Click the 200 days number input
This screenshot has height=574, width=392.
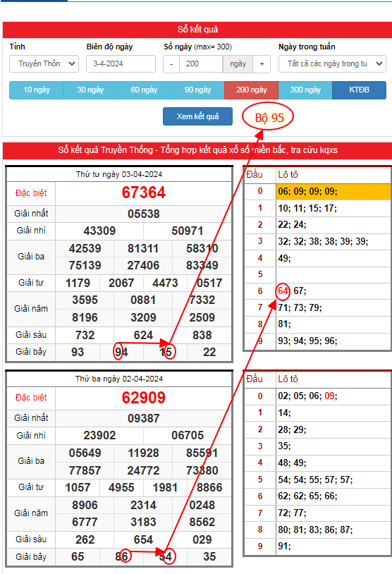pos(201,63)
